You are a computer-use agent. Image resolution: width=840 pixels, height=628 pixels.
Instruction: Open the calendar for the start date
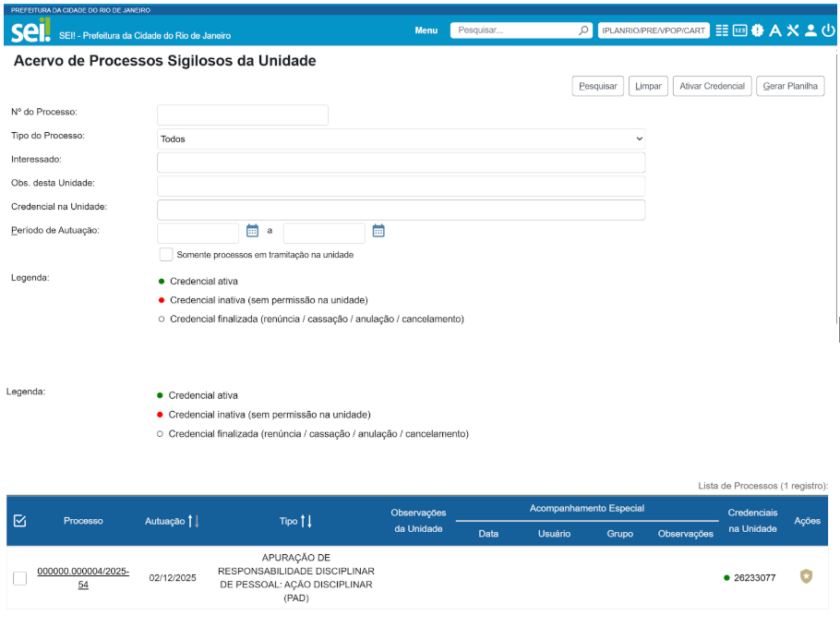[x=252, y=231]
